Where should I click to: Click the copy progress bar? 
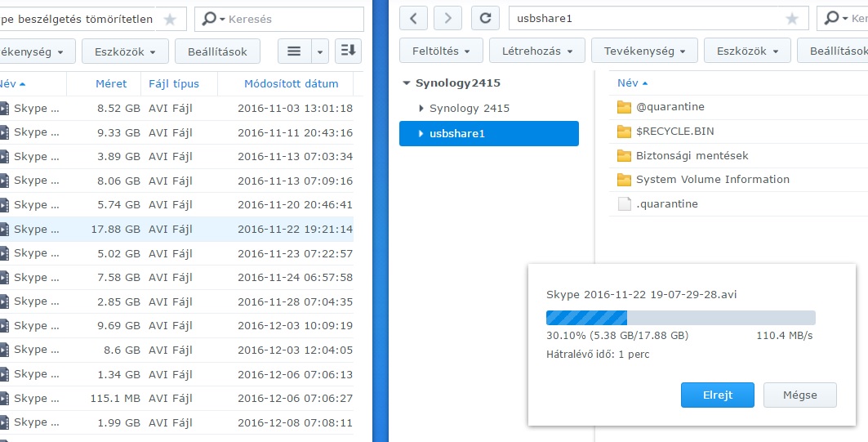tap(680, 317)
